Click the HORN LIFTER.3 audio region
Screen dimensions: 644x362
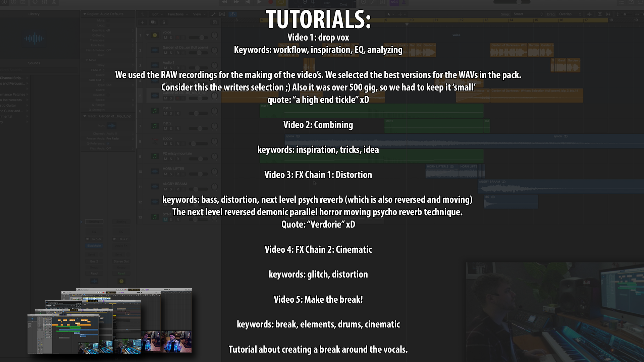point(442,171)
